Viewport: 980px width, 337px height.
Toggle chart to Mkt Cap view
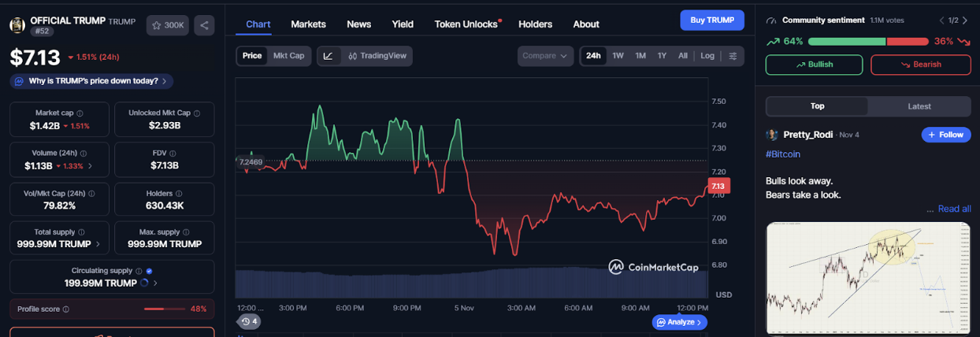pyautogui.click(x=288, y=56)
